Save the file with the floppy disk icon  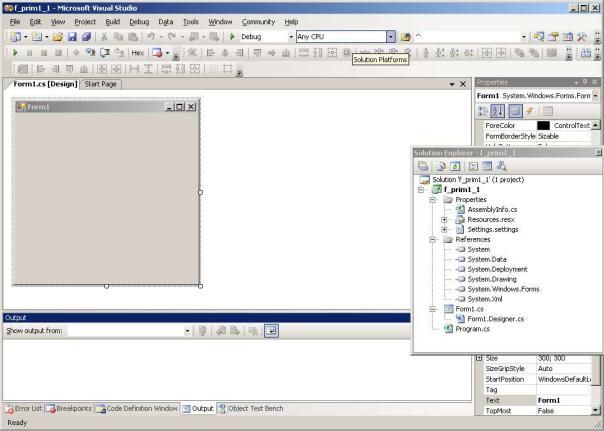click(72, 37)
